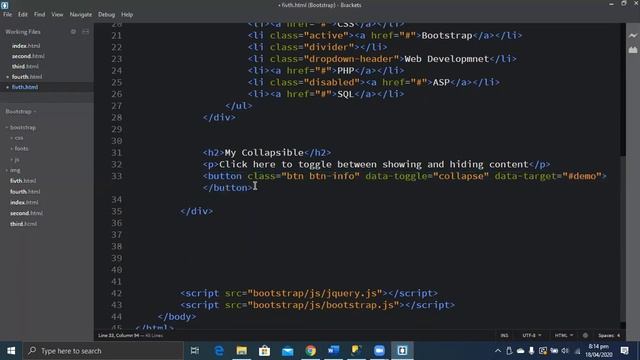Open Live Preview lightning bolt icon

coord(633,36)
